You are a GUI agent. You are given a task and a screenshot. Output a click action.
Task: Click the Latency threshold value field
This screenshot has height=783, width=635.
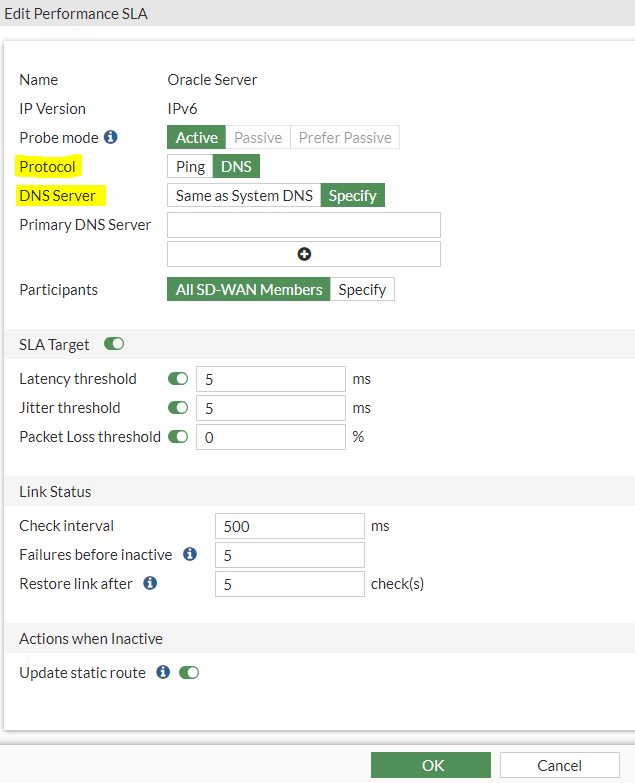[270, 379]
